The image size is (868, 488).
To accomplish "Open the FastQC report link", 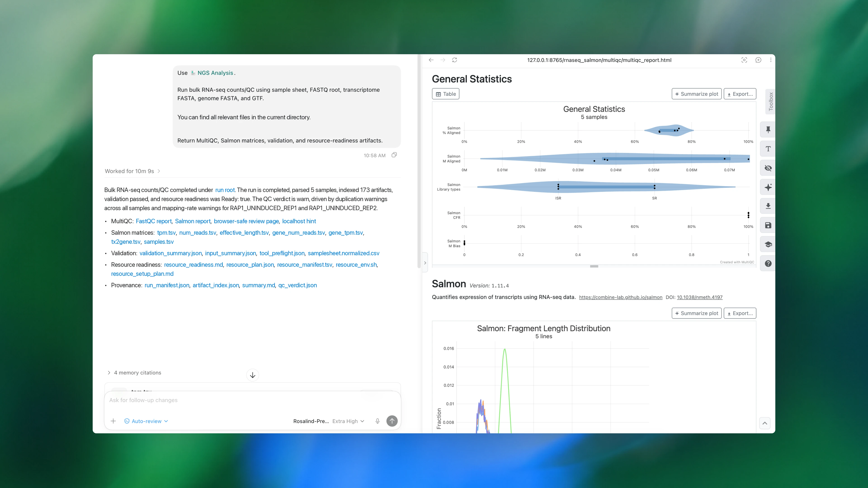I will [x=154, y=221].
